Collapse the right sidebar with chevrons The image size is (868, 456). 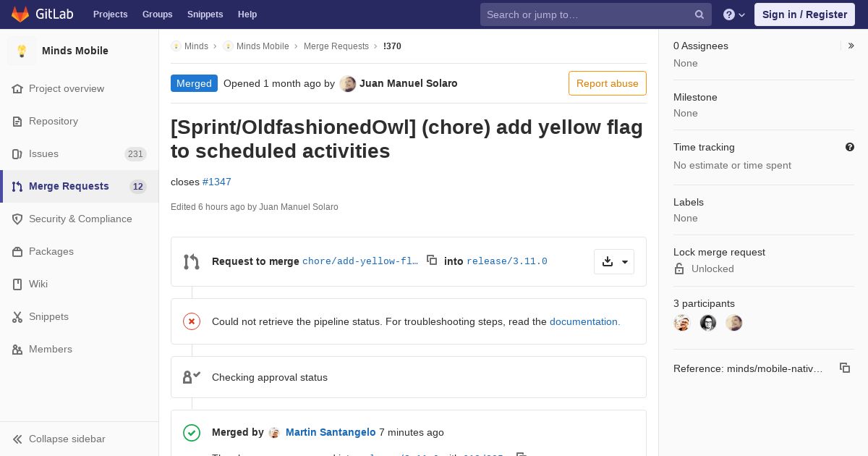851,46
